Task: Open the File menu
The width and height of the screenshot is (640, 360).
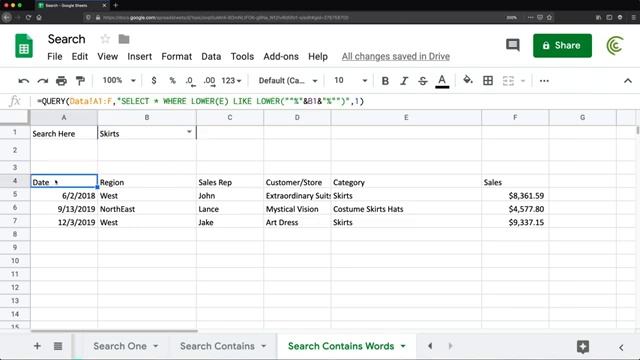Action: pos(55,57)
